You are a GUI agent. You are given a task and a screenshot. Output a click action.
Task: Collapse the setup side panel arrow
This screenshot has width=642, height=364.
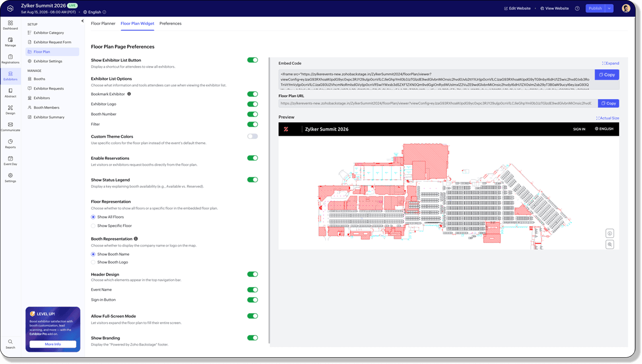[x=82, y=21]
